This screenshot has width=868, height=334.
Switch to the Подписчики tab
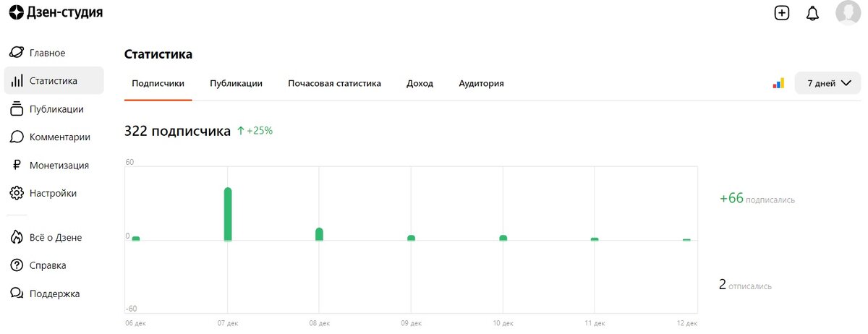click(158, 83)
